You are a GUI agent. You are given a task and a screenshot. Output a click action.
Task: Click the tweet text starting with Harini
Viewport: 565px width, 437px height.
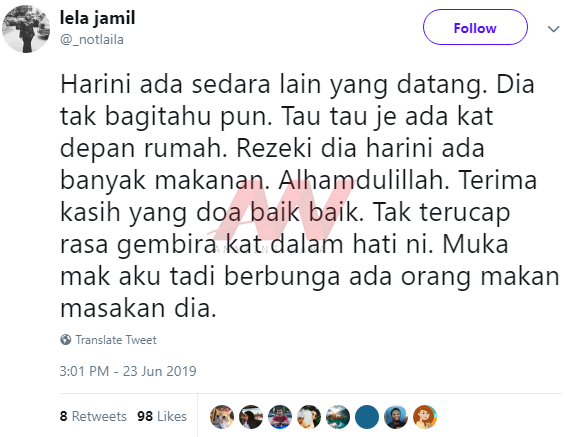click(310, 196)
